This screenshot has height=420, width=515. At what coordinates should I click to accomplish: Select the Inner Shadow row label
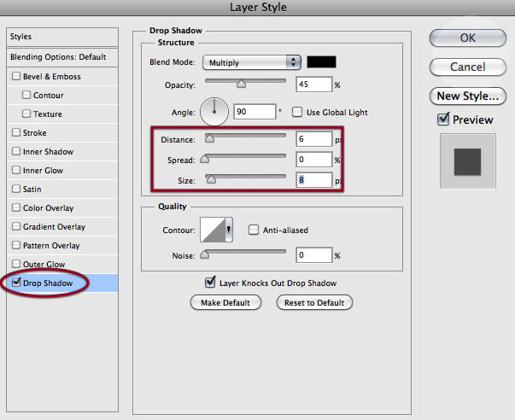pos(48,152)
